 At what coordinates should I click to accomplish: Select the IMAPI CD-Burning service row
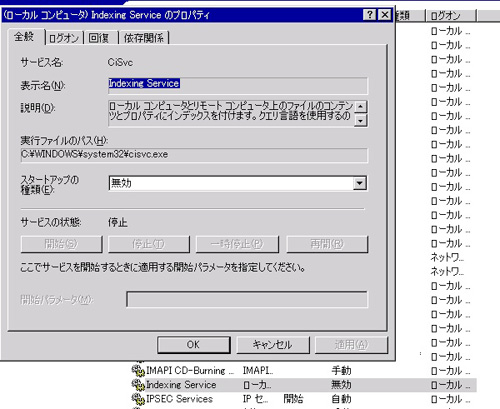(x=303, y=370)
